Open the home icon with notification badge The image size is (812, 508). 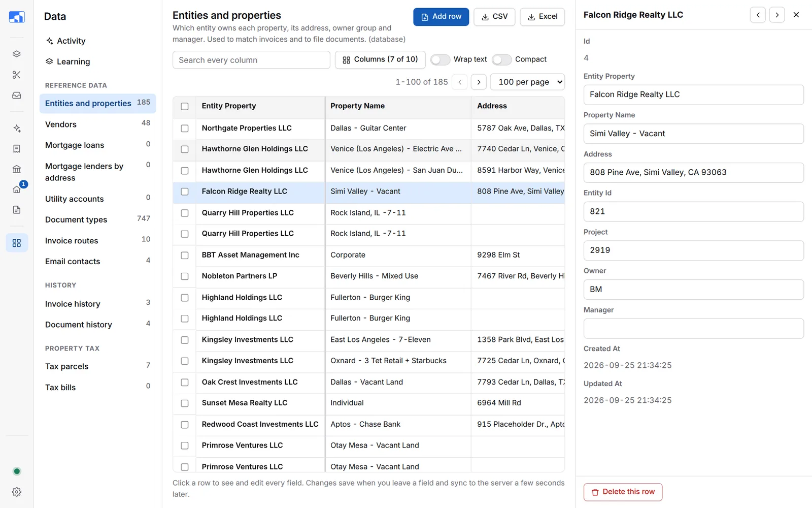pos(17,189)
